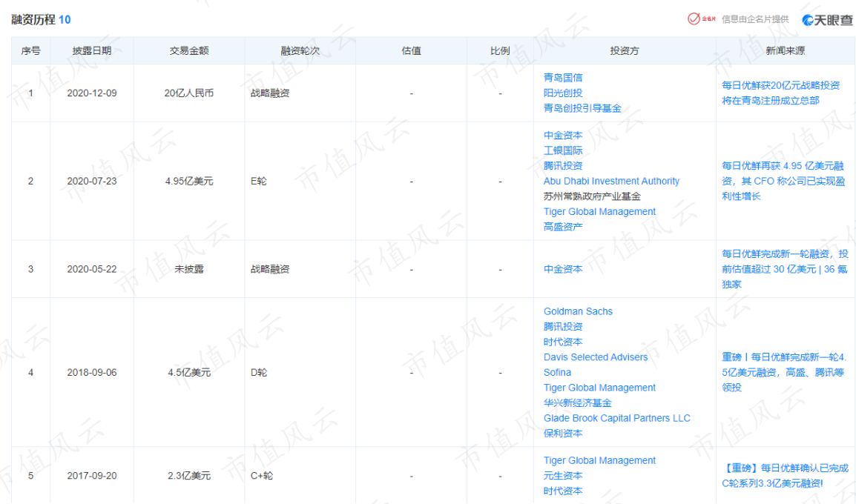
Task: Open 腾讯投资 in the E轮 row
Action: coord(563,166)
